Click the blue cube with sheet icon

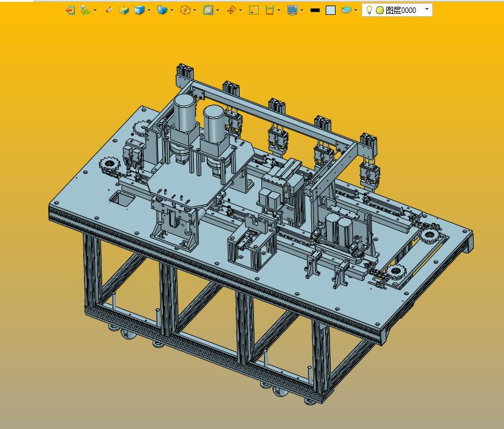point(162,11)
